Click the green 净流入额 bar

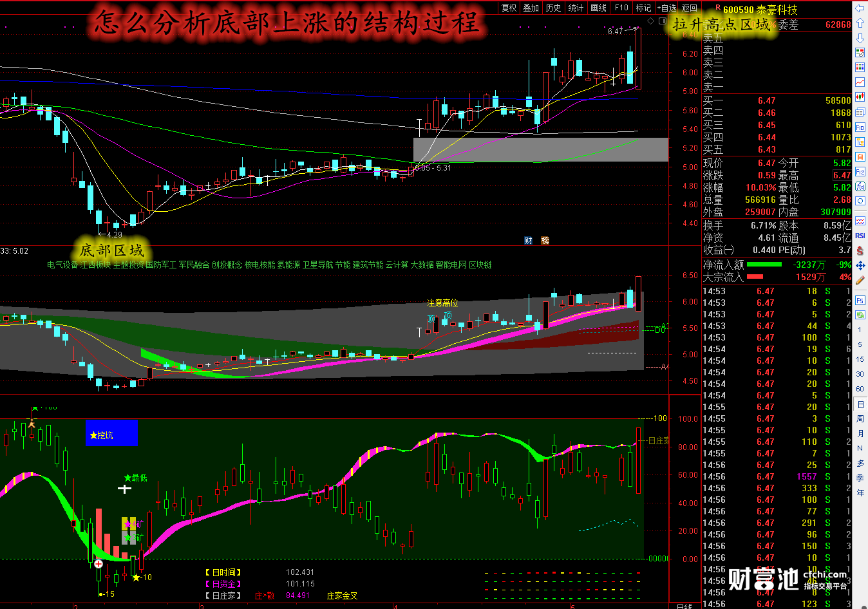pos(764,265)
